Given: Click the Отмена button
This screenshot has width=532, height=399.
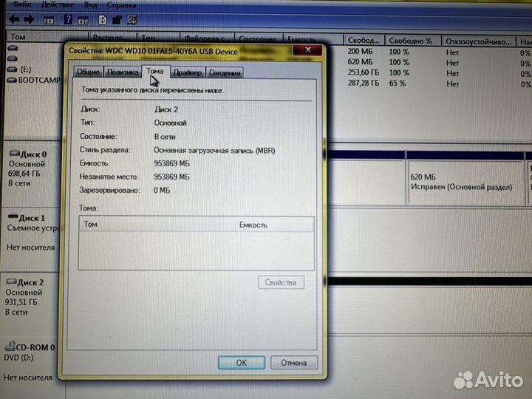Looking at the screenshot, I should (x=294, y=363).
